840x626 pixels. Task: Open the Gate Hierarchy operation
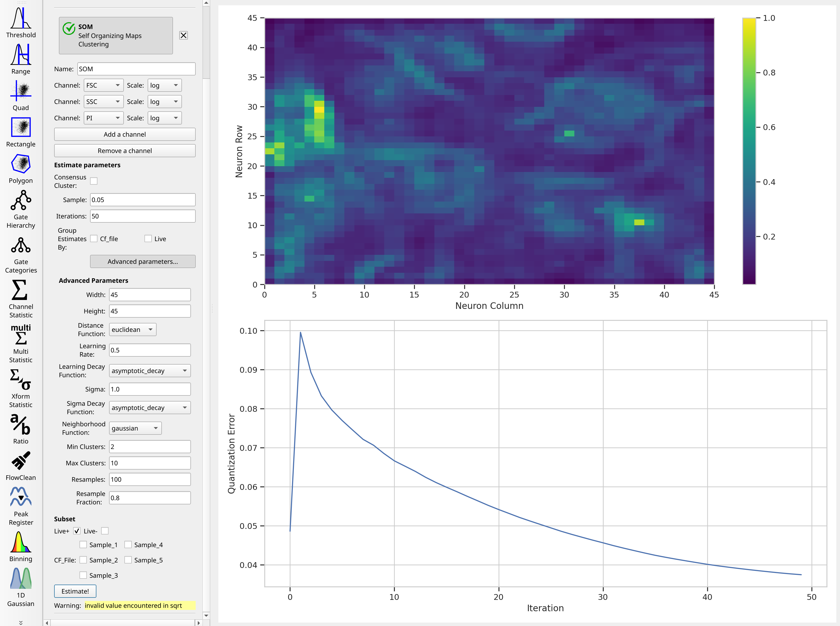[x=21, y=209]
